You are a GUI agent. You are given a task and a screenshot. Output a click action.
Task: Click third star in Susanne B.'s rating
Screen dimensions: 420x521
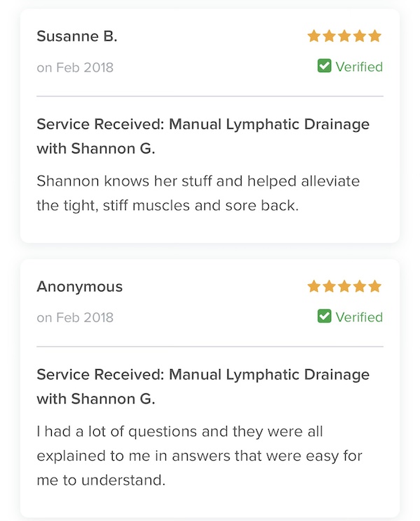coord(344,36)
